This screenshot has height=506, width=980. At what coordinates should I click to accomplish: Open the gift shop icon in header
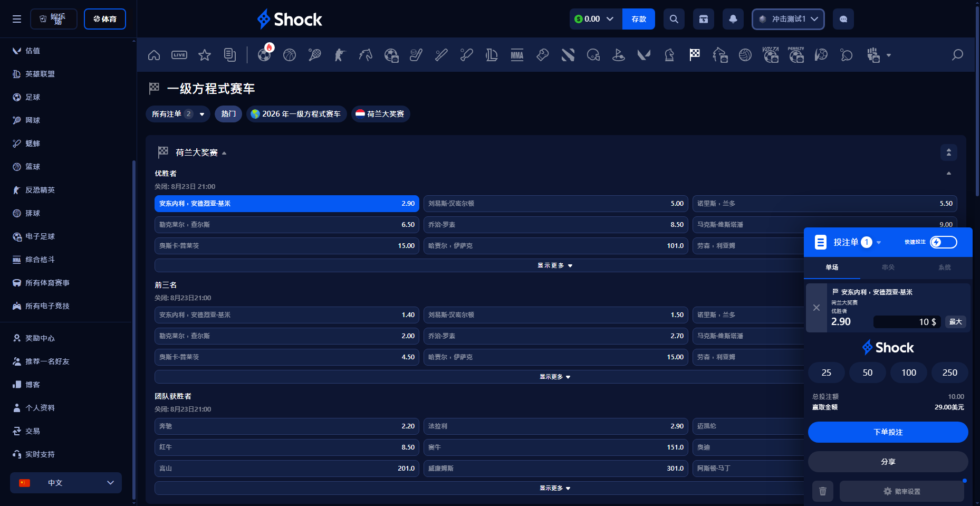704,19
